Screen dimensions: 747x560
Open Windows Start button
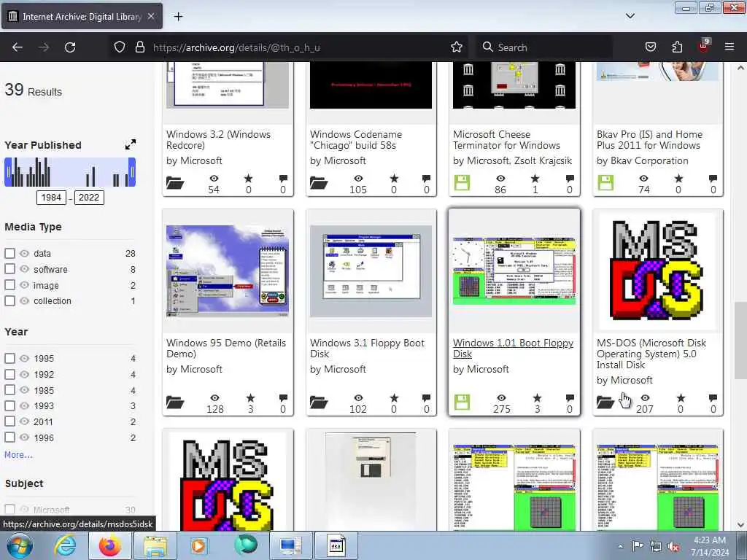pos(19,545)
